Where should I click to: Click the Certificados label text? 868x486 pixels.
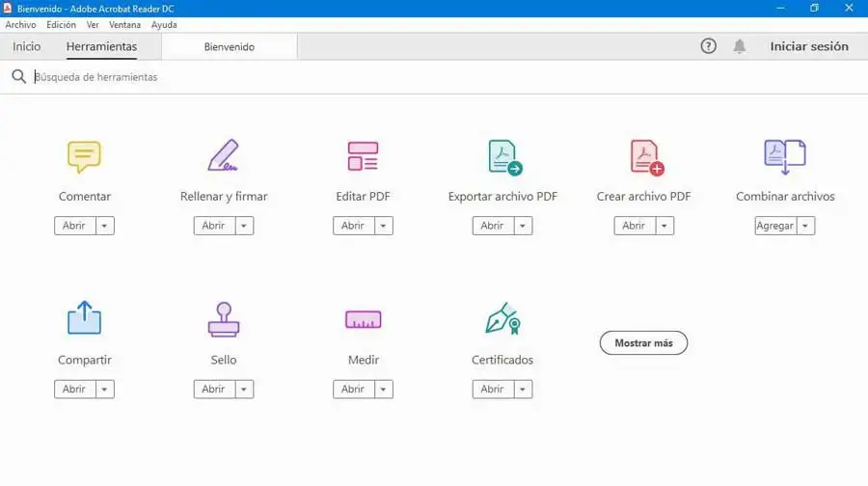coord(502,360)
